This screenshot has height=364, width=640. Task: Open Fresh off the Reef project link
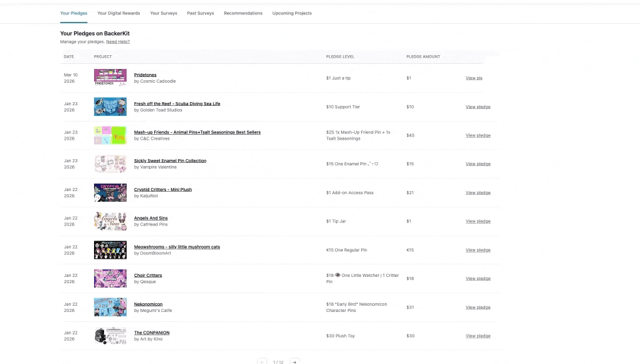tap(177, 103)
